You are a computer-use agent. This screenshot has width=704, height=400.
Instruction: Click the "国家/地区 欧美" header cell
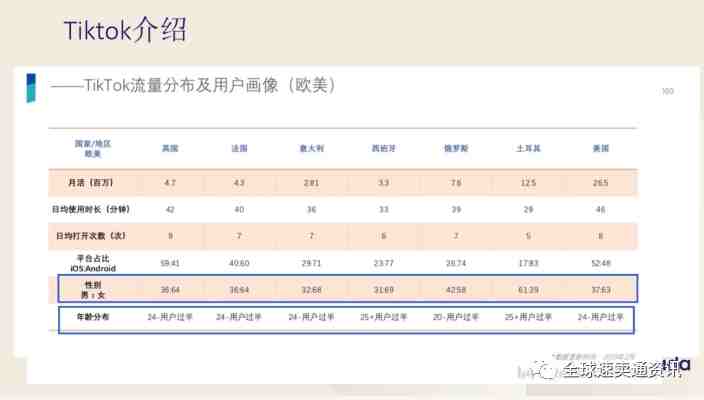tap(92, 148)
